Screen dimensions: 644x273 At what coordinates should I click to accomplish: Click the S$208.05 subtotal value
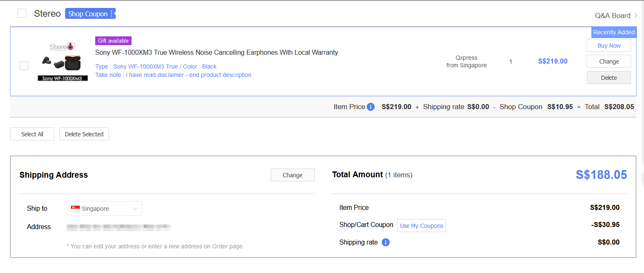click(x=619, y=107)
